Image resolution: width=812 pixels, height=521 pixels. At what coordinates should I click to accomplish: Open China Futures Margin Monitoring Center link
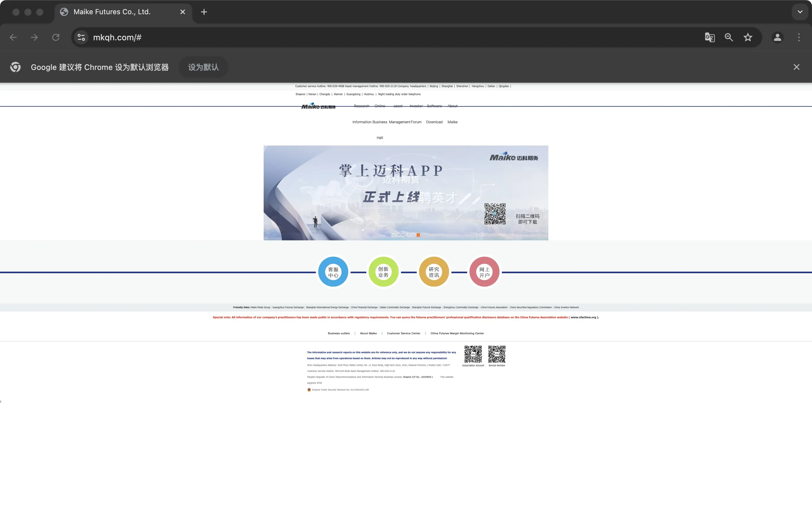[457, 334]
